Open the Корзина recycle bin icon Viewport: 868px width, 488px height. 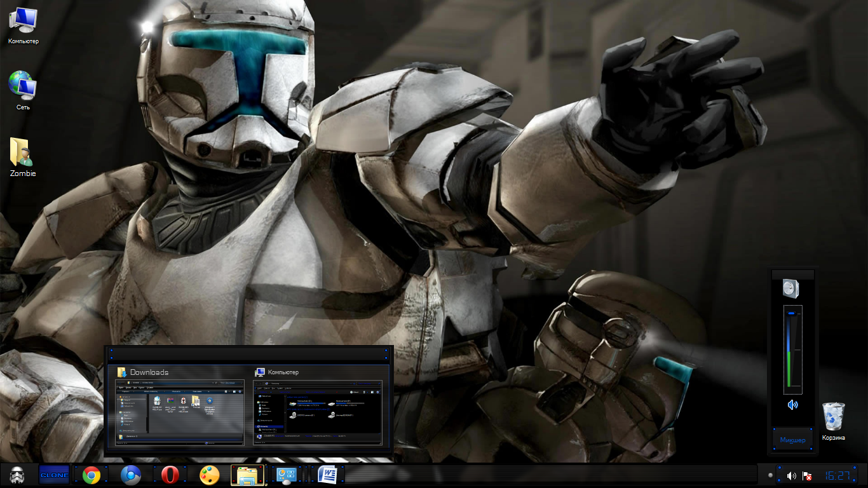(x=834, y=421)
